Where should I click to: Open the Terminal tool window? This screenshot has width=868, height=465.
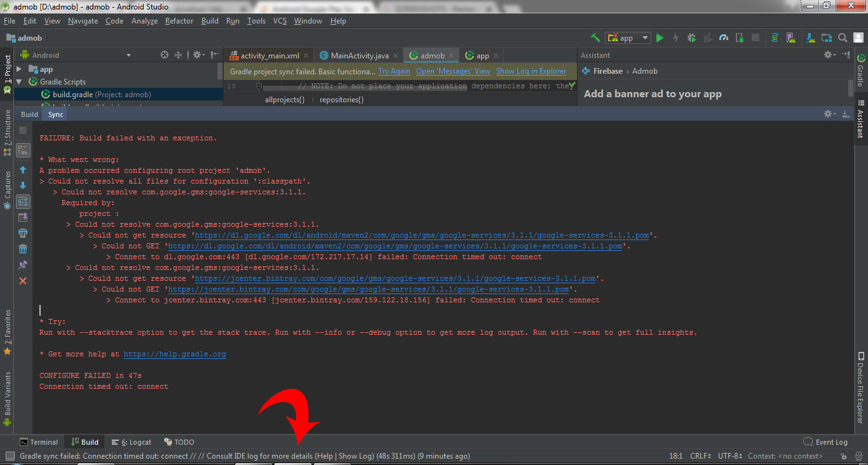tap(39, 442)
